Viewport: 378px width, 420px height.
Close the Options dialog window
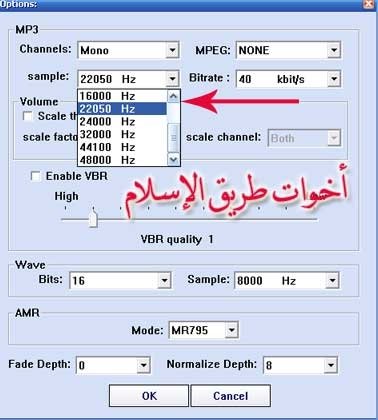[x=369, y=4]
